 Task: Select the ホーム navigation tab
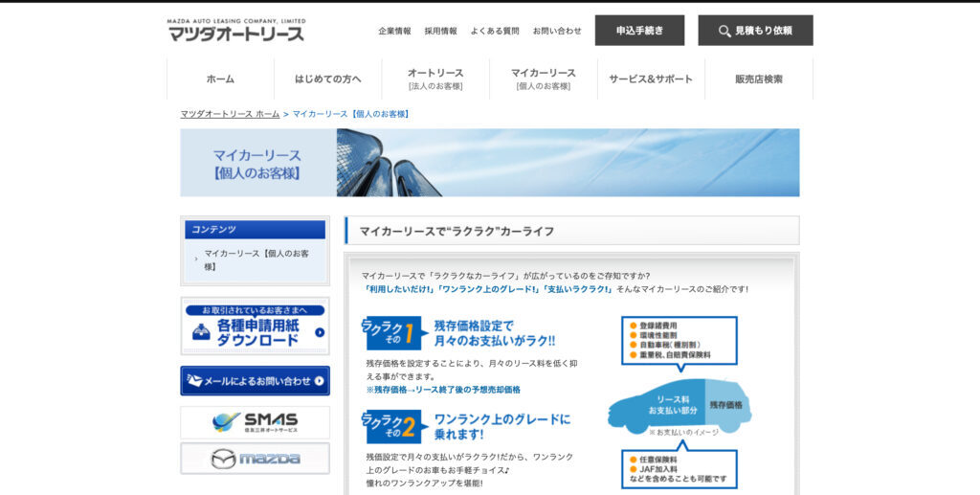221,79
